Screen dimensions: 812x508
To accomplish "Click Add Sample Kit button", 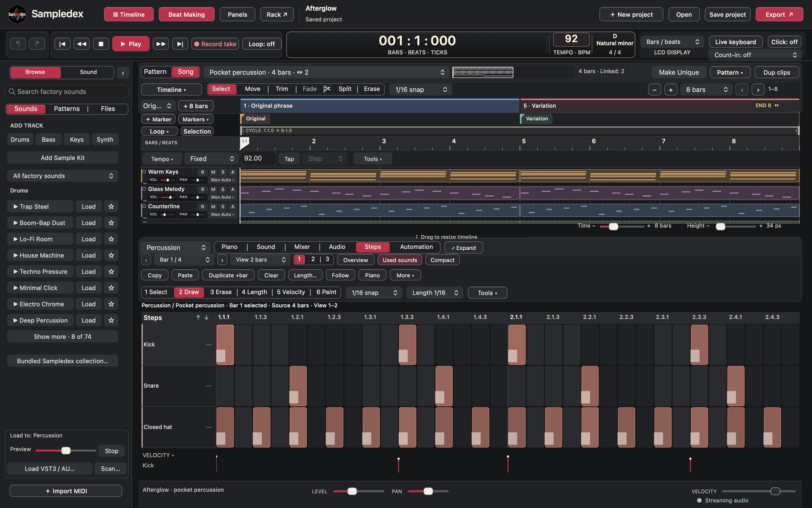I will [62, 157].
